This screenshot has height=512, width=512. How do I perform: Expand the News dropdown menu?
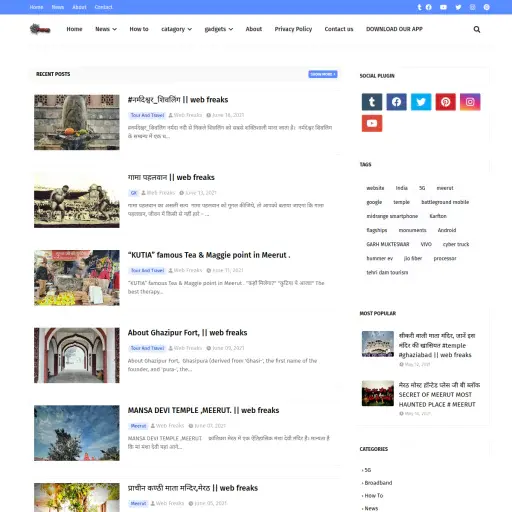pyautogui.click(x=106, y=29)
